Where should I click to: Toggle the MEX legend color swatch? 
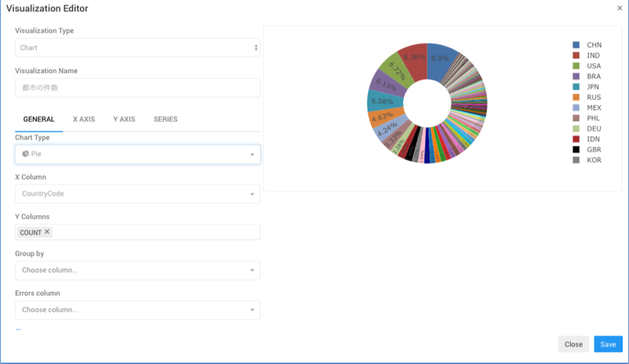576,108
